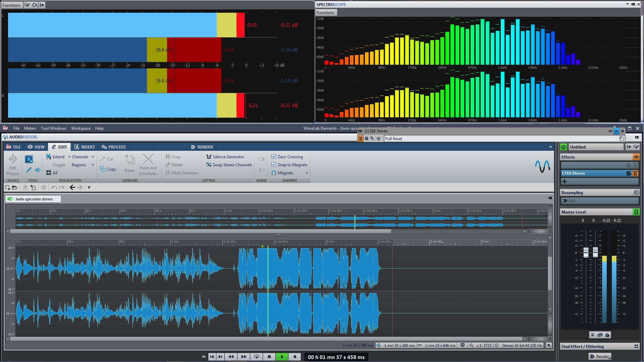
Task: Switch to the PROCESS ribbon tab
Action: coord(114,147)
